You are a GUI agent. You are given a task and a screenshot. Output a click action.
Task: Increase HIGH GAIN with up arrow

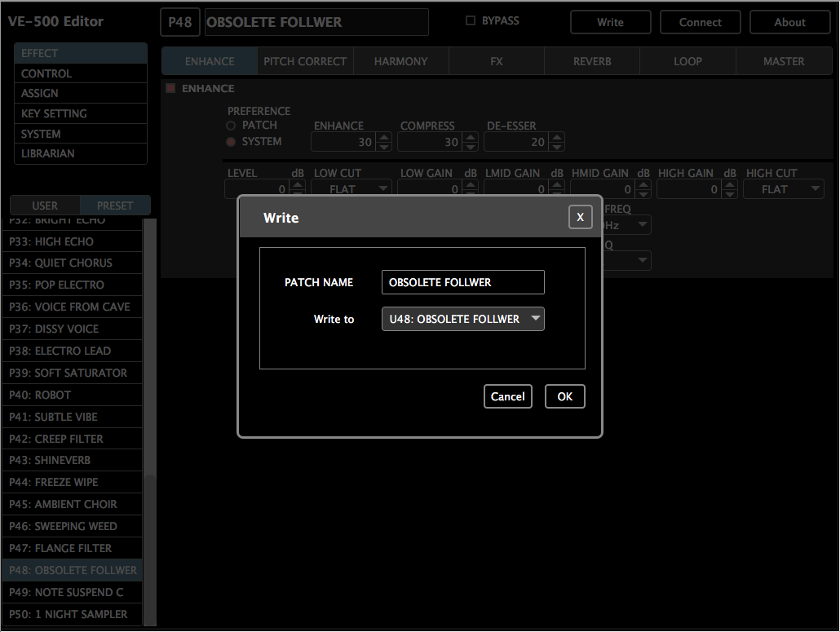point(730,185)
